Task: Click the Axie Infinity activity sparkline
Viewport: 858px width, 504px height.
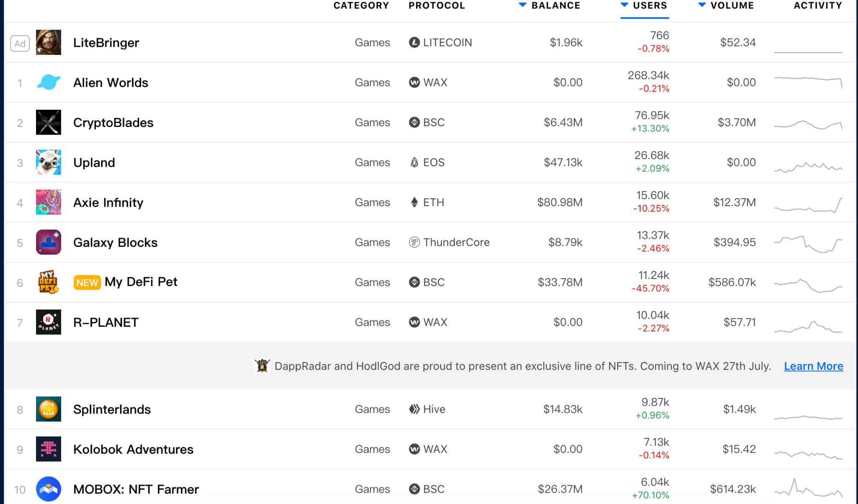Action: pyautogui.click(x=808, y=204)
